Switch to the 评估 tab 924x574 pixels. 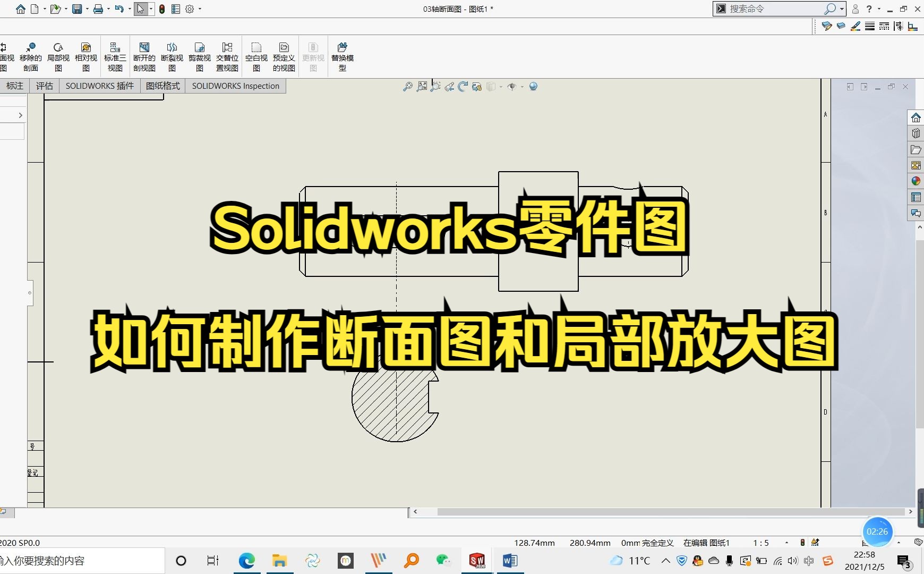tap(44, 86)
